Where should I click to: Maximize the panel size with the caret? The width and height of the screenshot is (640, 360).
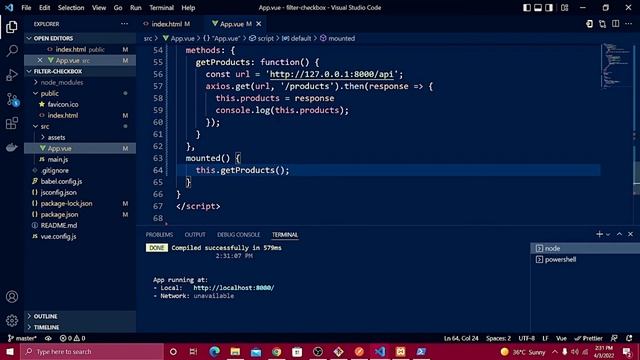click(x=619, y=234)
